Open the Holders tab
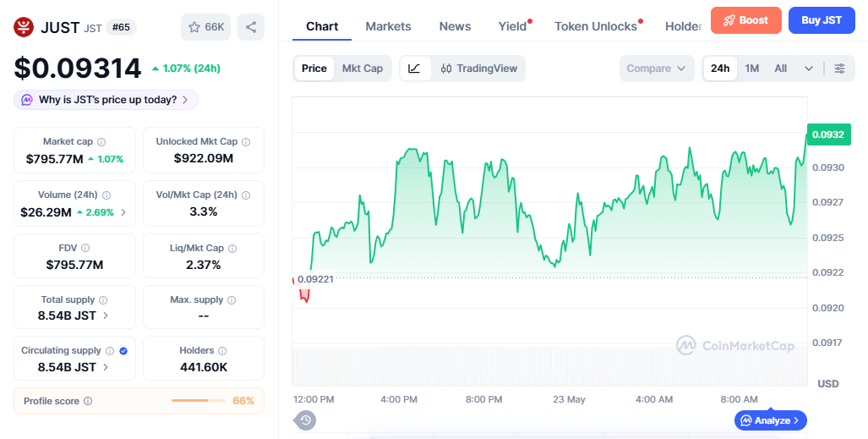Viewport: 868px width, 439px height. (x=684, y=26)
